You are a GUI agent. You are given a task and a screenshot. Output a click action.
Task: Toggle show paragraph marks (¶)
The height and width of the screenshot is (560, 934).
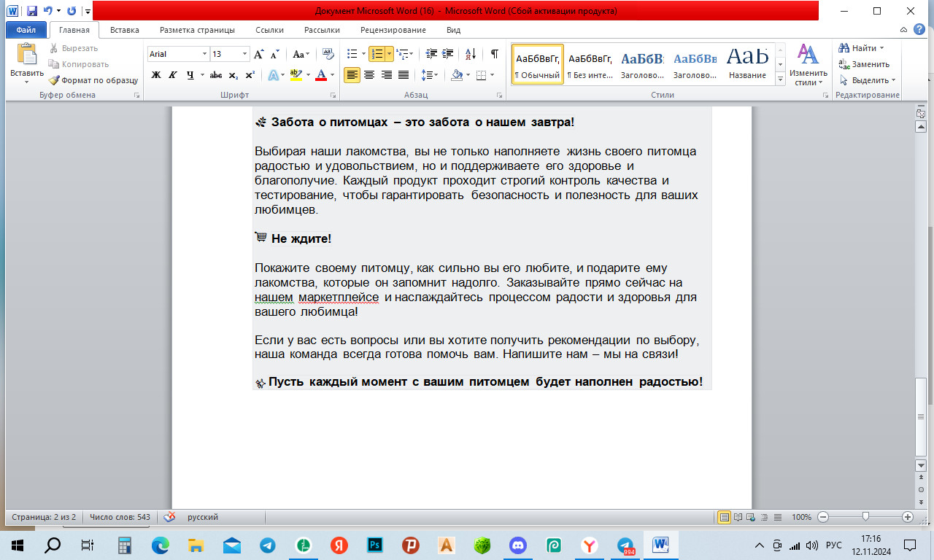coord(494,54)
